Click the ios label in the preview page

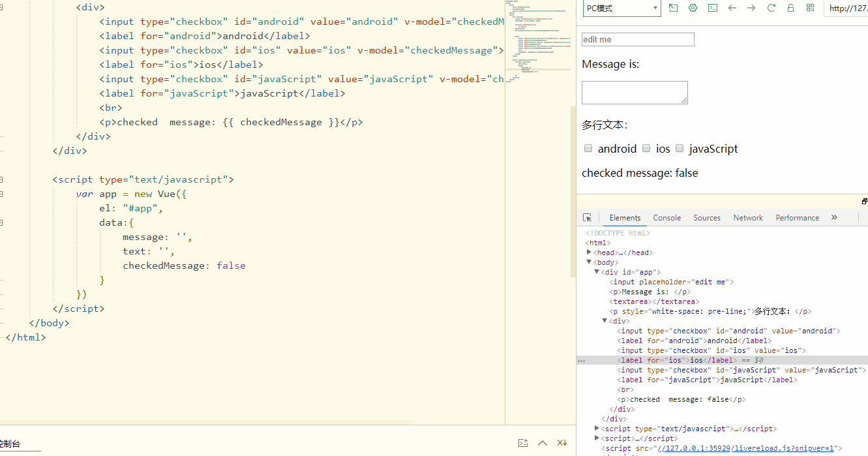663,149
